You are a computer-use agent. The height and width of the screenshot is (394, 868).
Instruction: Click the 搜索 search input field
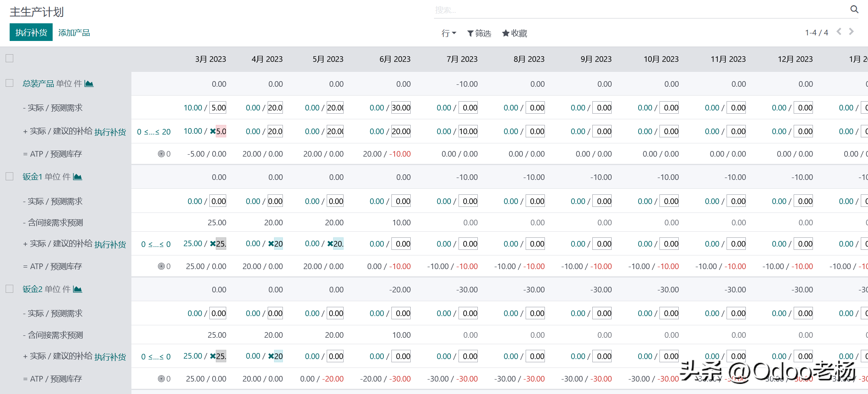(639, 10)
